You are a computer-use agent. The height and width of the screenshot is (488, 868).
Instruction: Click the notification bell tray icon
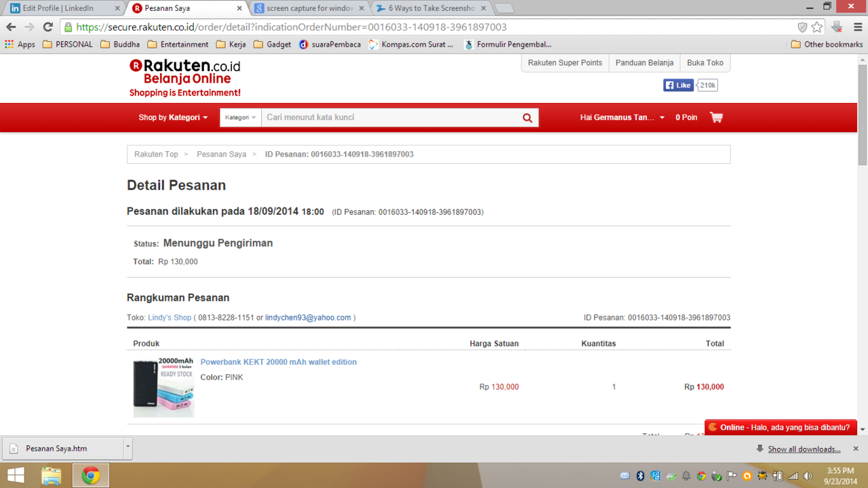tap(686, 476)
